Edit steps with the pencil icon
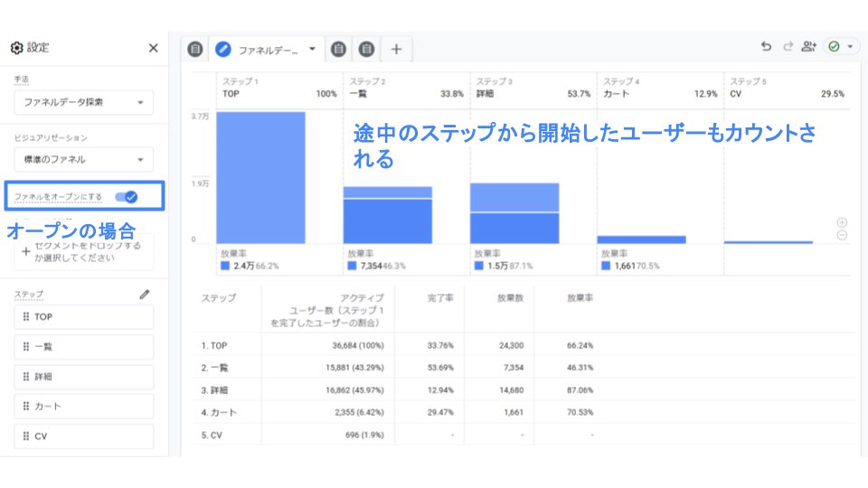This screenshot has width=868, height=488. [145, 295]
